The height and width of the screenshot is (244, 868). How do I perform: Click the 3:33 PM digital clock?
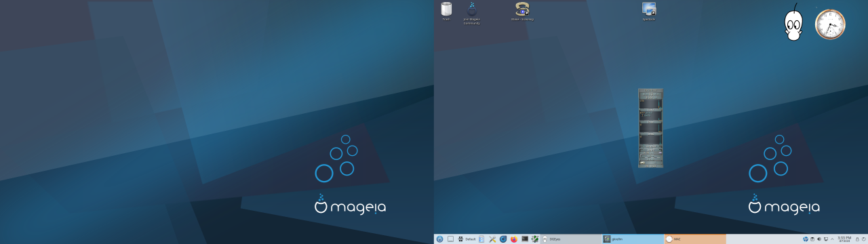[844, 239]
